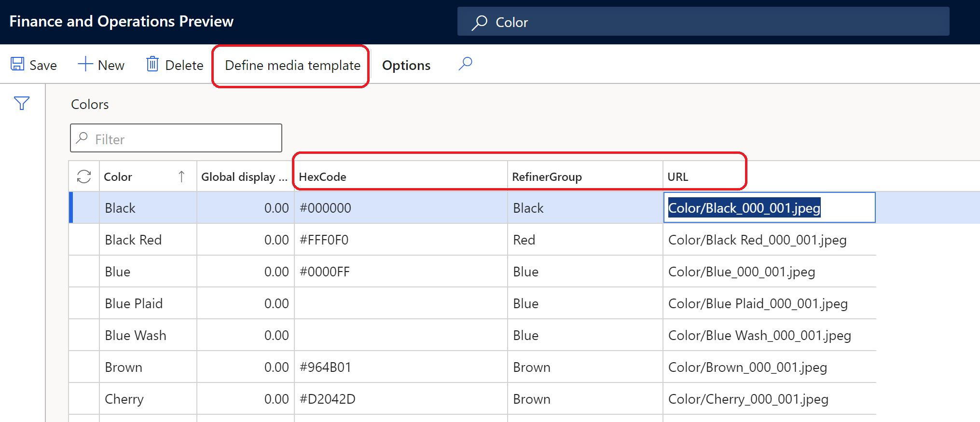This screenshot has width=980, height=422.
Task: Focus the Colors Filter input field
Action: click(176, 138)
